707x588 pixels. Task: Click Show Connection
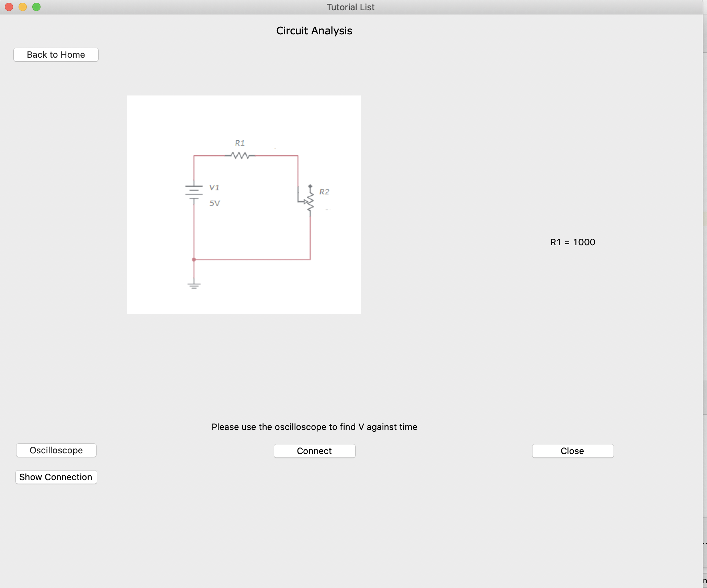click(x=56, y=477)
